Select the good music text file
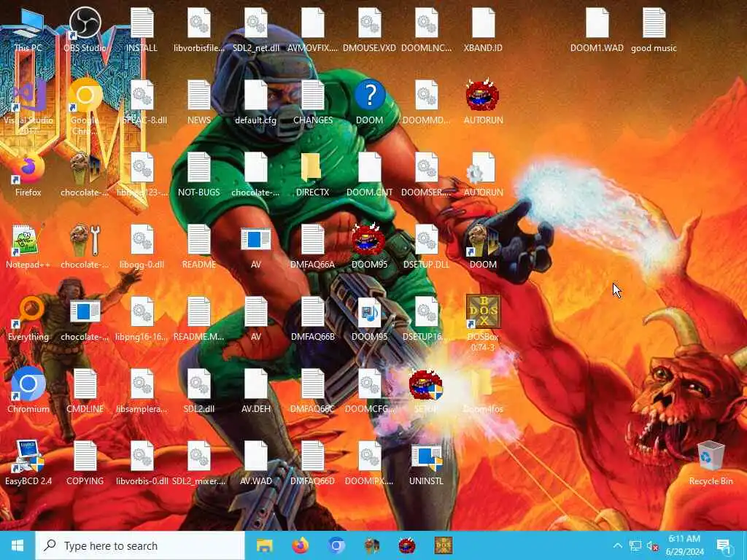Viewport: 747px width, 560px height. coord(654,29)
